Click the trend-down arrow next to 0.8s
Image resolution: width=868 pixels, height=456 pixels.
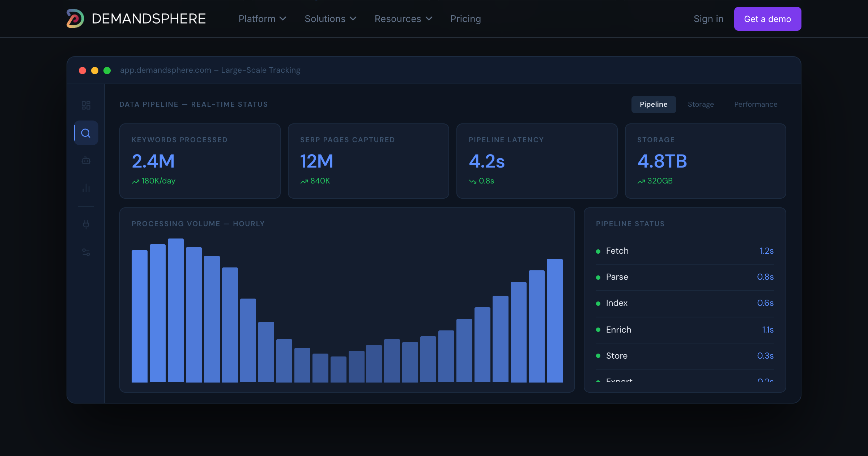473,181
